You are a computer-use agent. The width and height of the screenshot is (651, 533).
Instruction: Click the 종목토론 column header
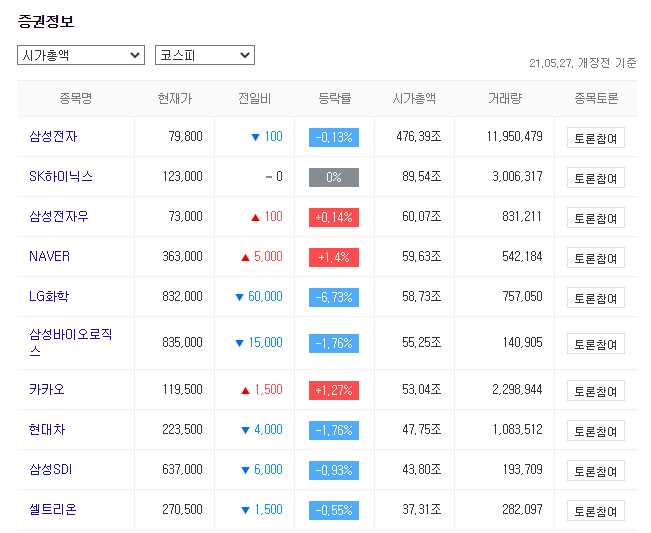[596, 98]
